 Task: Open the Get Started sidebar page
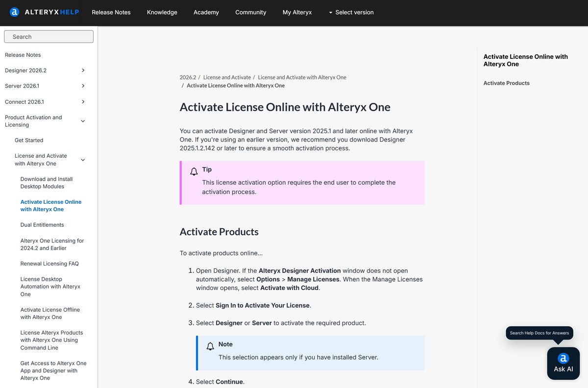[x=29, y=140]
